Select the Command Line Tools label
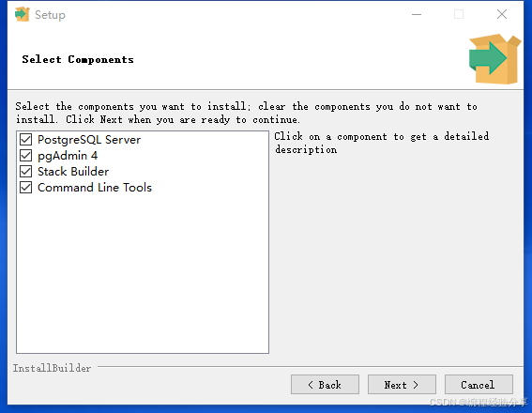The image size is (532, 413). 95,188
